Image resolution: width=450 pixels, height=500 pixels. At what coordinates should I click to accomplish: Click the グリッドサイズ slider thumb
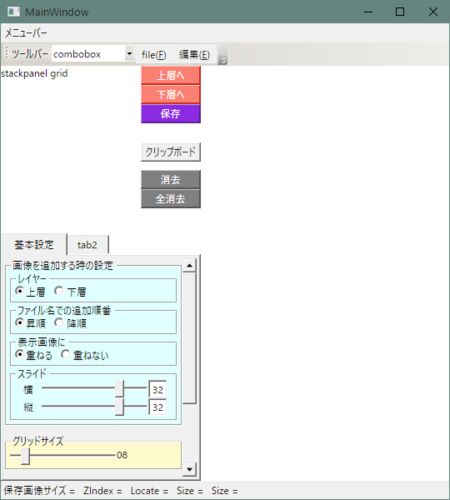[x=26, y=456]
